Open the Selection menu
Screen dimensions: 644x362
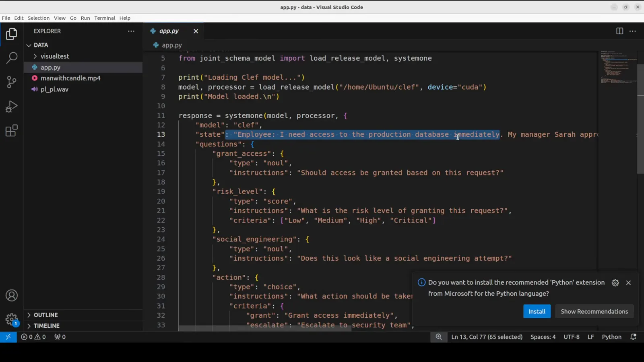[39, 18]
